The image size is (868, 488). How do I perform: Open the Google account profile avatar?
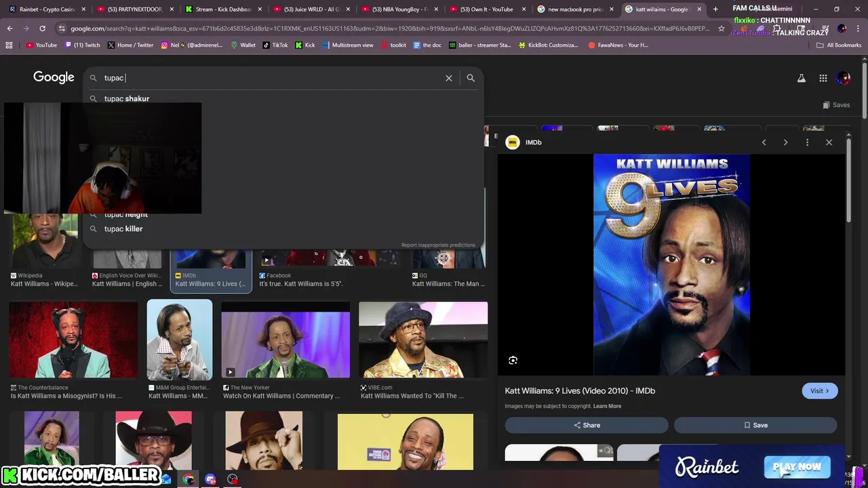(x=844, y=78)
